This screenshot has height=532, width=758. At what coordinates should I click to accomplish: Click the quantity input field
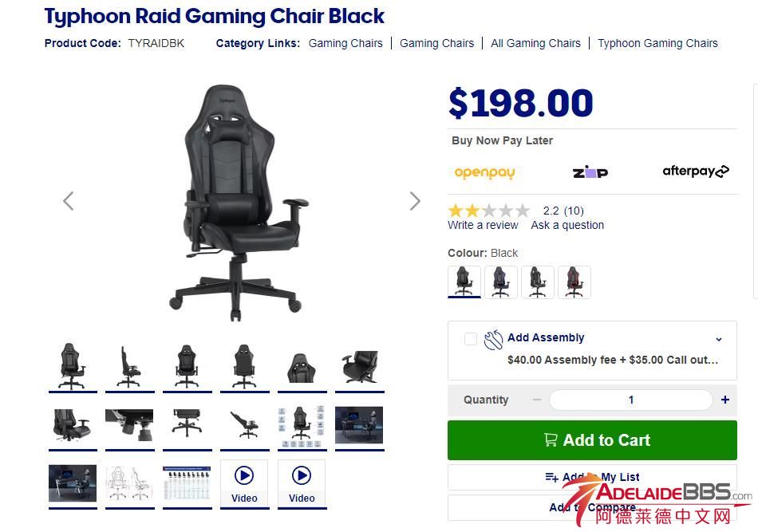(631, 400)
